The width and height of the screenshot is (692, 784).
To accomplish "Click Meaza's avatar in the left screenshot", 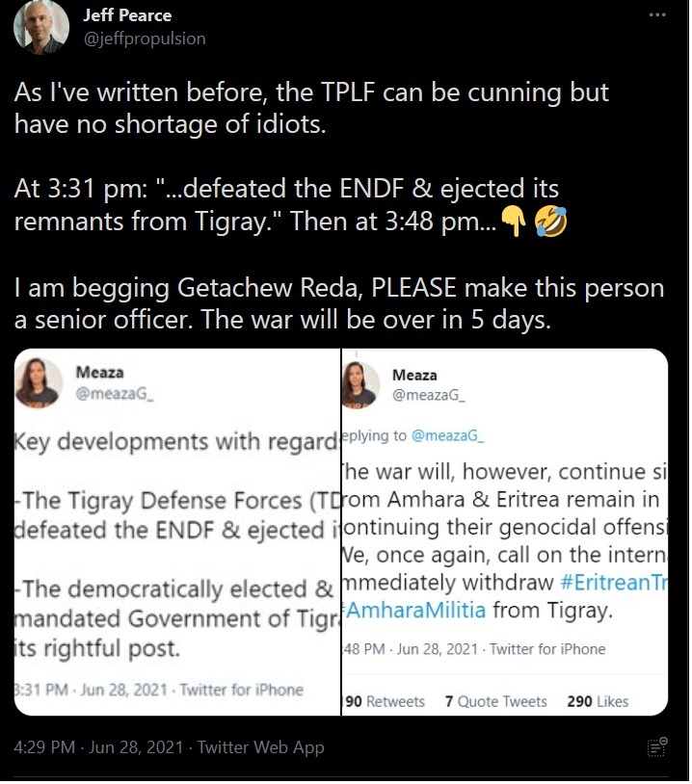I will tap(40, 379).
